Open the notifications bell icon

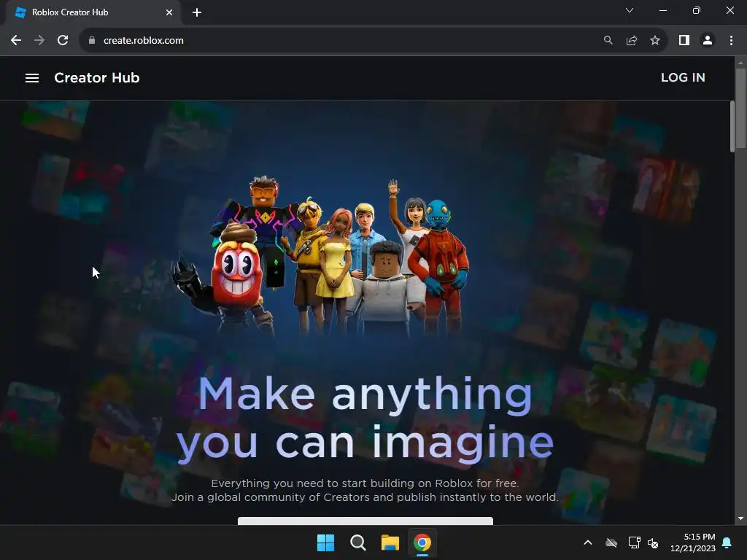click(727, 542)
